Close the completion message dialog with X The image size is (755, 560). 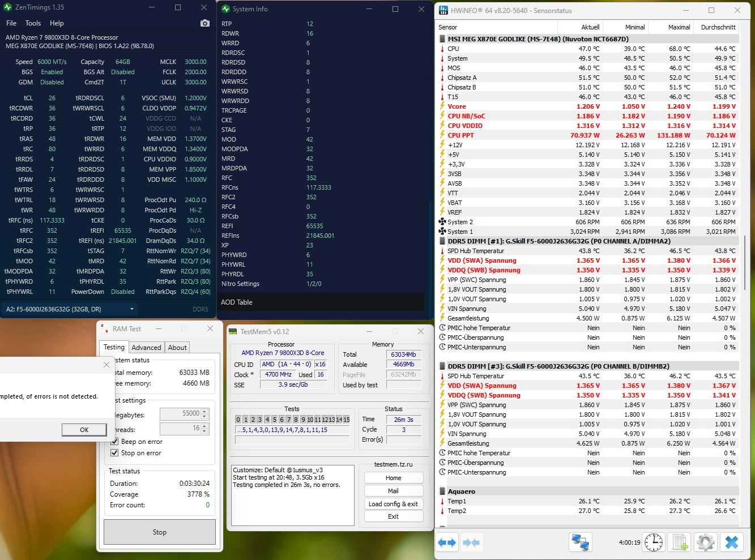[x=106, y=365]
